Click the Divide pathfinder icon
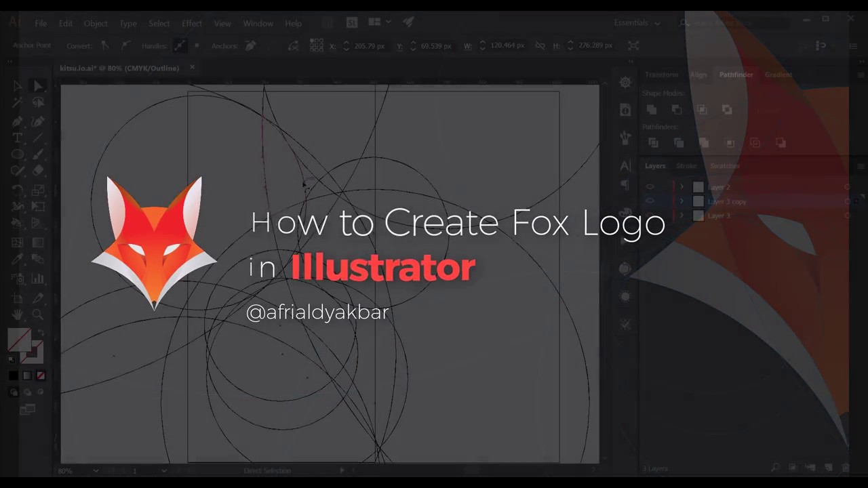Image resolution: width=868 pixels, height=488 pixels. [653, 142]
